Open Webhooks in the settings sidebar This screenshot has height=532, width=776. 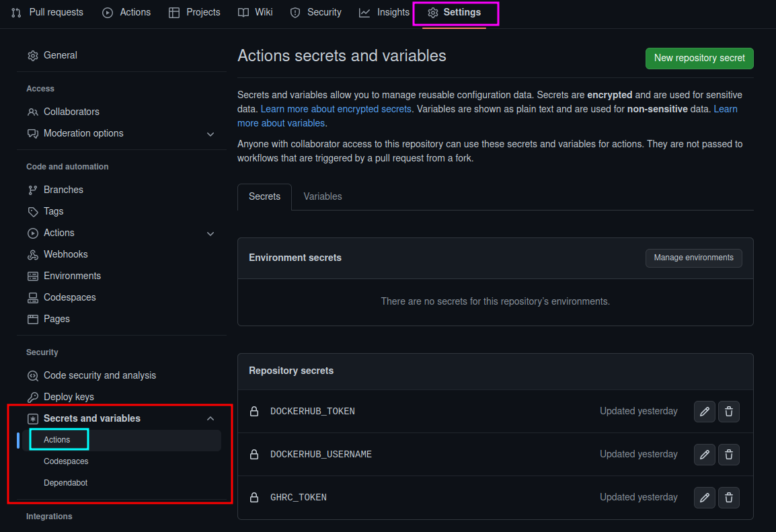65,254
